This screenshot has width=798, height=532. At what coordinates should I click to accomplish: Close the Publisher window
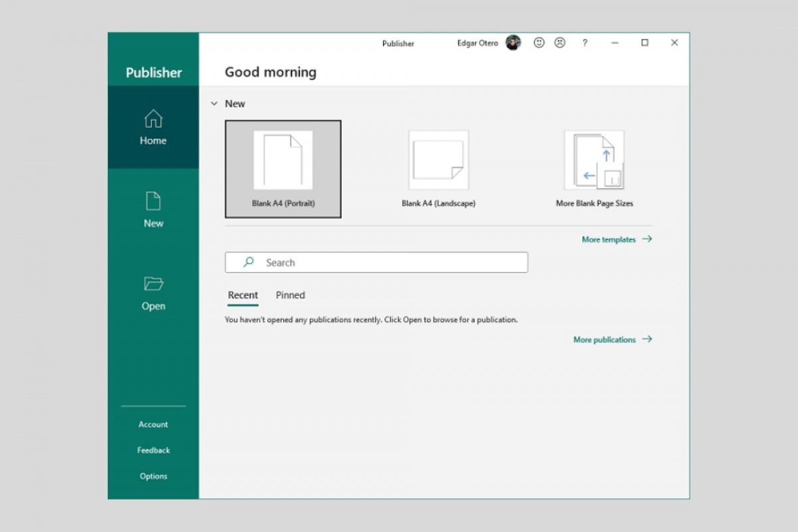[x=674, y=43]
